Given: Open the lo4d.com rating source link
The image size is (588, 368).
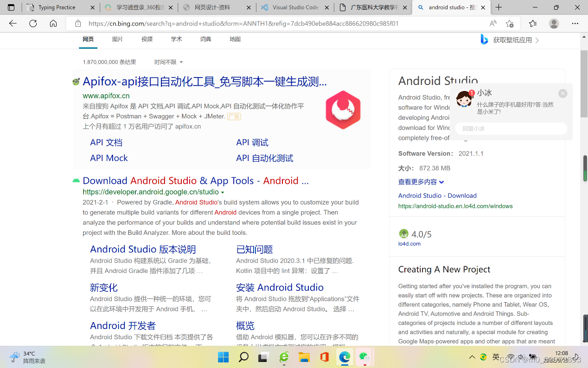Looking at the screenshot, I should point(409,244).
